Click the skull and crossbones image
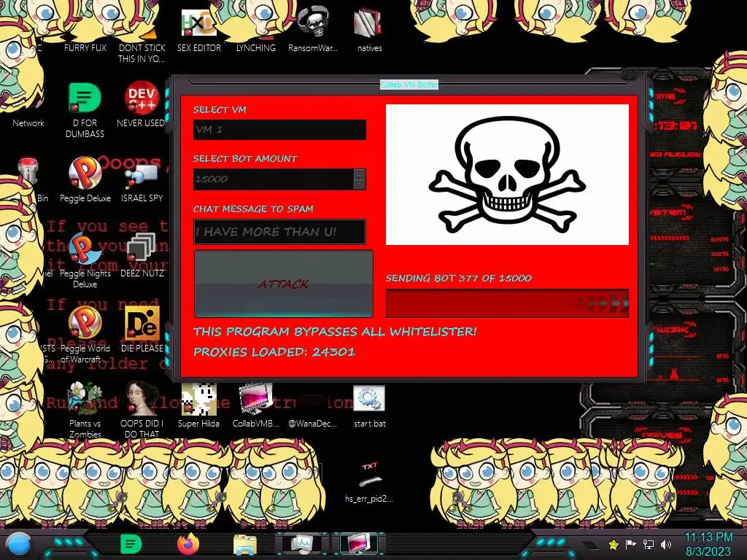 click(507, 175)
